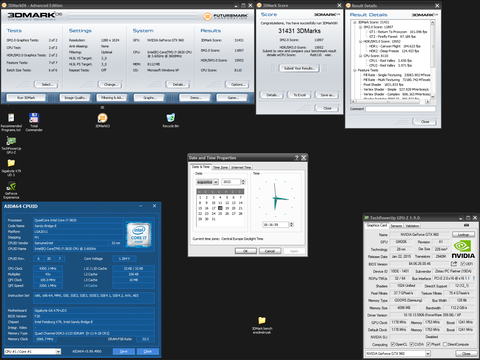
Task: Click the vertical scrollbar in Result Details
Action: coord(433,59)
